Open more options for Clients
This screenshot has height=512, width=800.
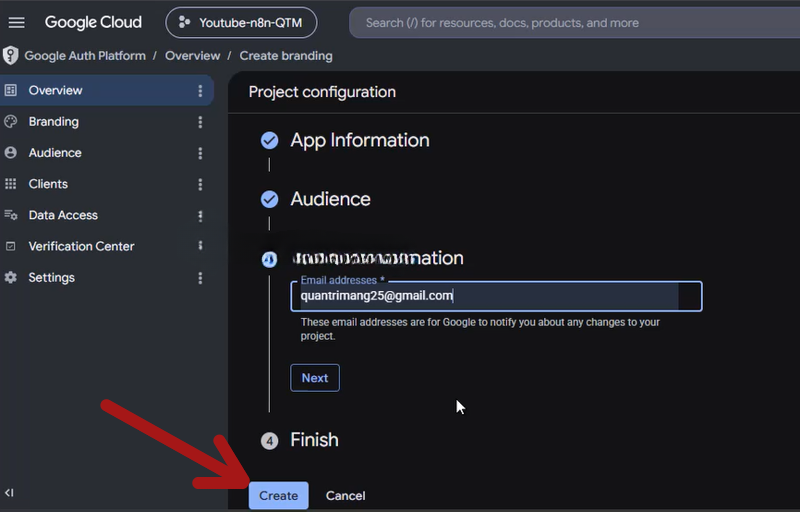click(200, 184)
